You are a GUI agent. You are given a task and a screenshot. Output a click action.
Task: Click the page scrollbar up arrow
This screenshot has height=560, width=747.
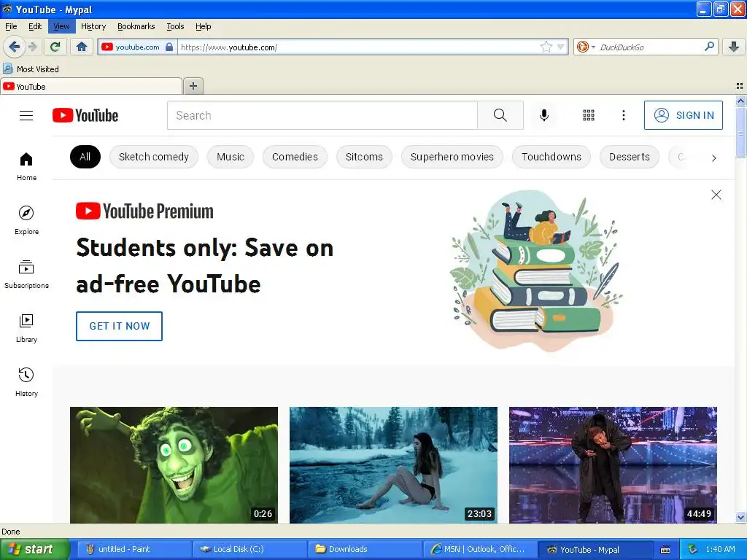tap(740, 101)
